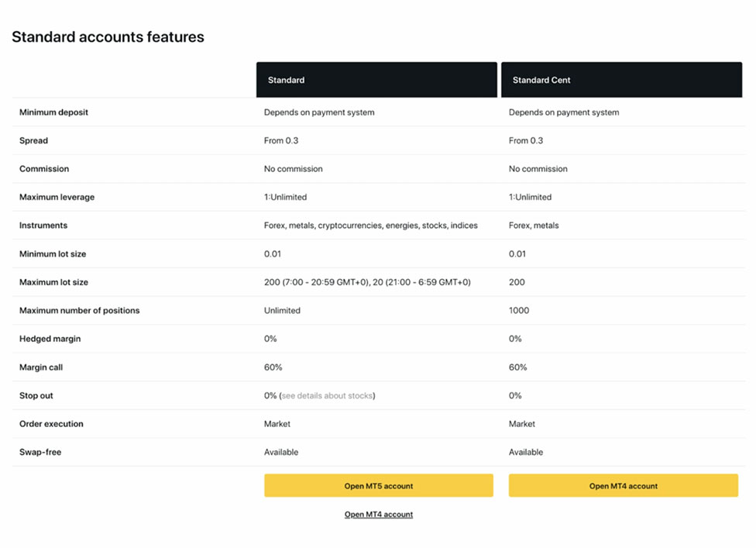Select the Spread row label
Screen dimensions: 756x548
(x=33, y=141)
